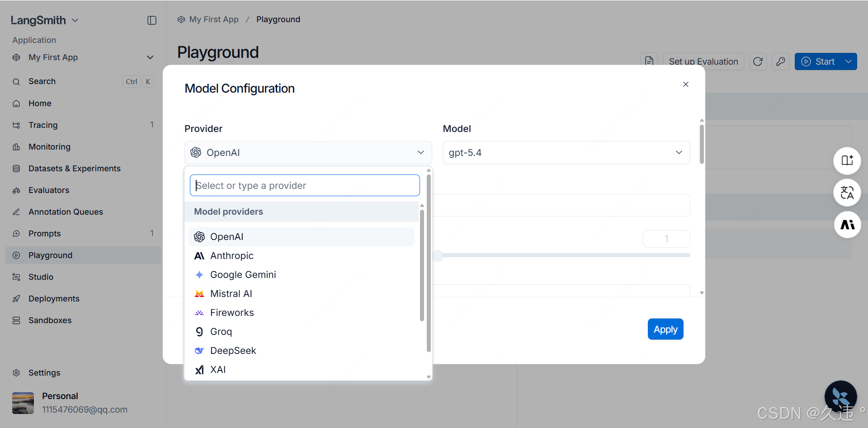Open the Model dropdown showing gpt-5.4
Screen dimensions: 868x428
[566, 153]
